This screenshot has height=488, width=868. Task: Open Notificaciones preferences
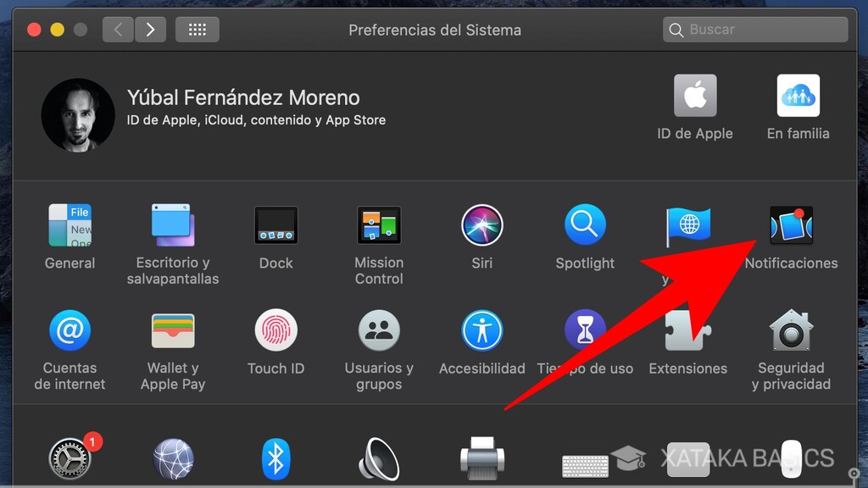(791, 225)
